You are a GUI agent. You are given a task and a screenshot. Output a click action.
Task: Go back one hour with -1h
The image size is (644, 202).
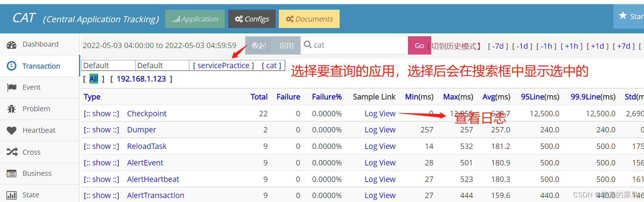pyautogui.click(x=546, y=46)
